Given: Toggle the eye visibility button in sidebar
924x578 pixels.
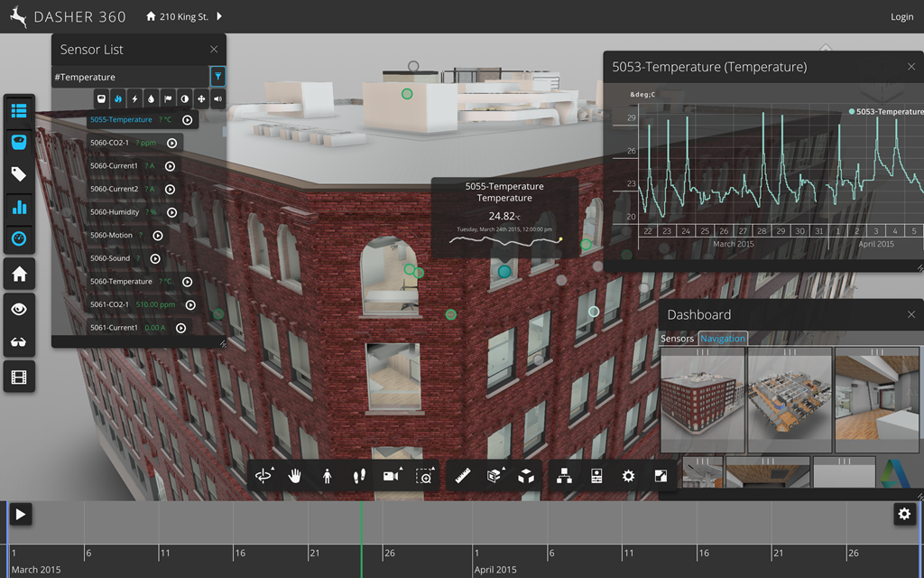Looking at the screenshot, I should click(19, 308).
